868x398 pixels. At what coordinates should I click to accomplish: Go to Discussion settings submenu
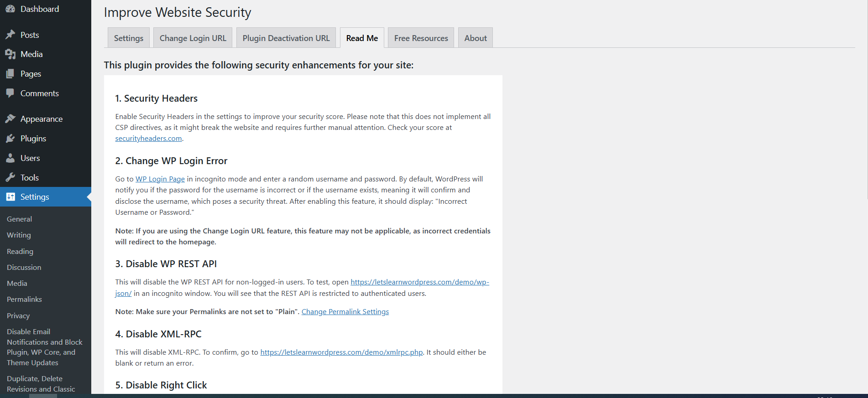pyautogui.click(x=24, y=268)
